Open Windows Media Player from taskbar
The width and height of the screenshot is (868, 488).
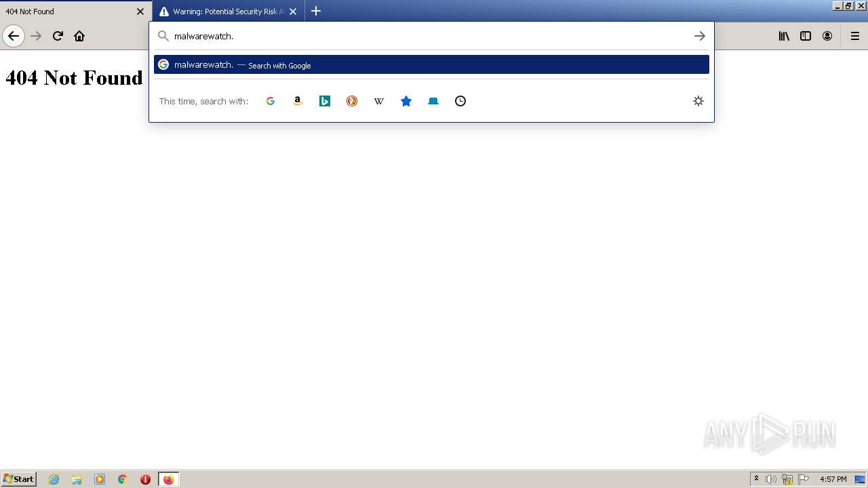(100, 479)
